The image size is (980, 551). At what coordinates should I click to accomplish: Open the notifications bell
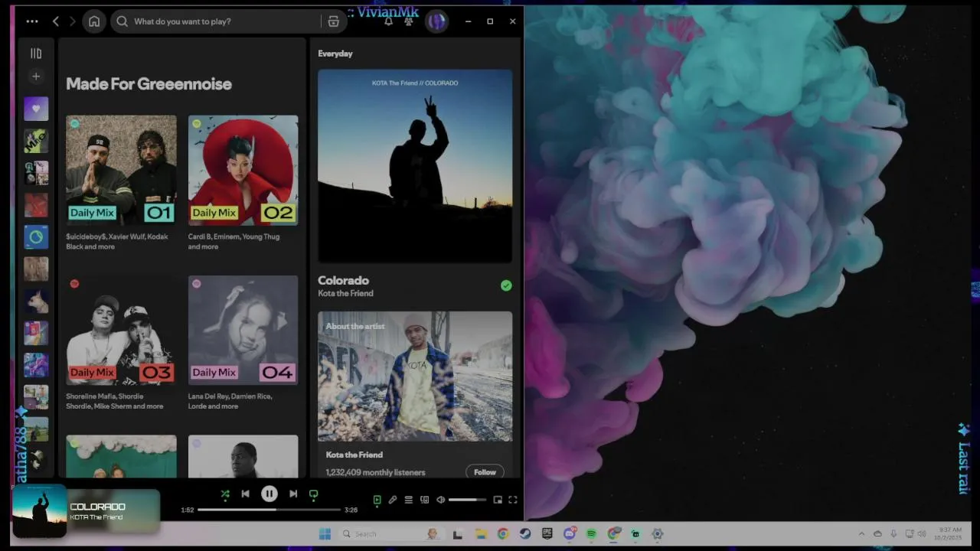click(x=388, y=21)
